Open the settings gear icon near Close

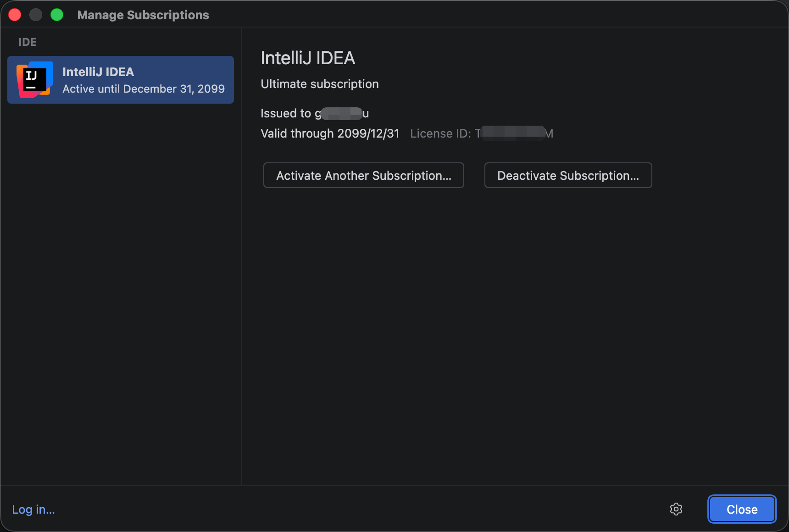click(676, 509)
